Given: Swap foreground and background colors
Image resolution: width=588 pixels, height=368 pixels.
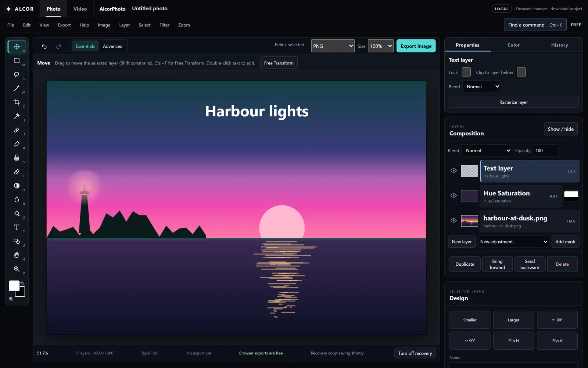Looking at the screenshot, I should click(22, 283).
